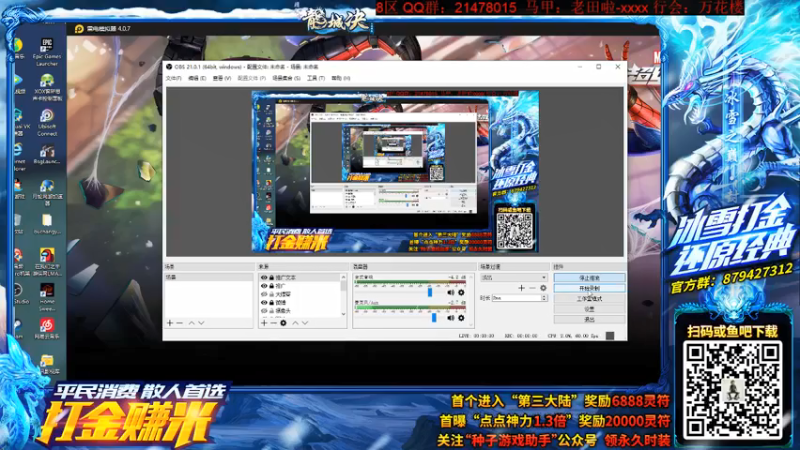
Task: Open the 文件(F) menu
Action: coord(173,78)
